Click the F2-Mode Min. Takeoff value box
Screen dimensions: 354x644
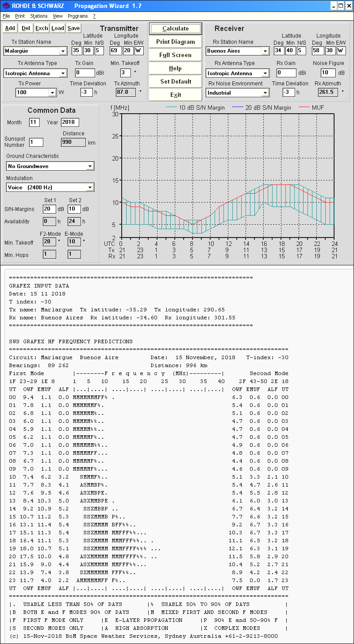tap(50, 242)
